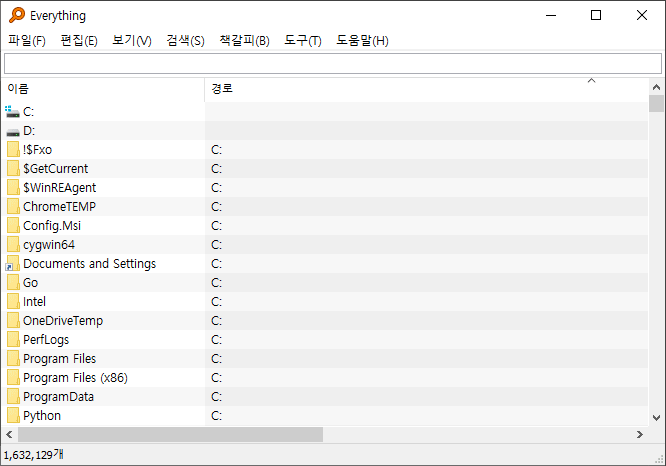The image size is (666, 466).
Task: Click the PerfLogs folder icon
Action: point(13,339)
